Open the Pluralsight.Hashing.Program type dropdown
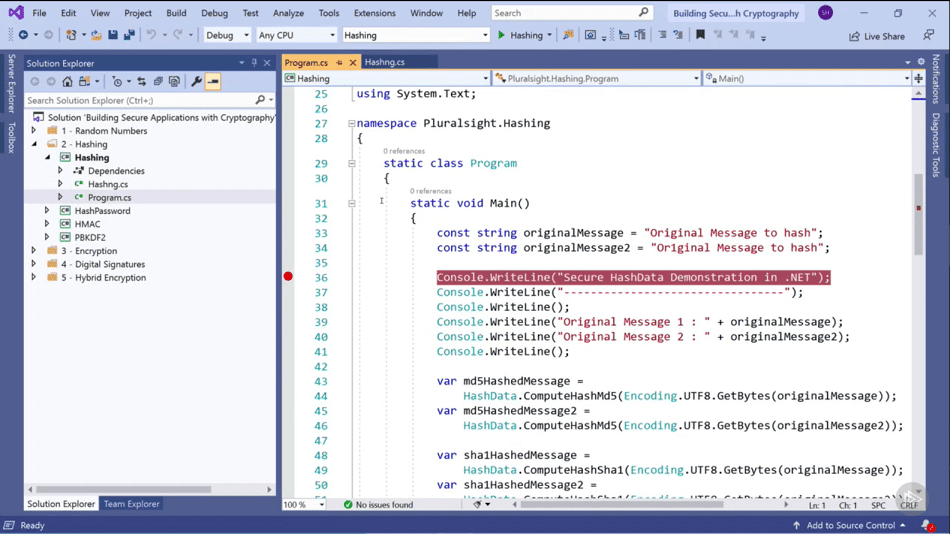 tap(596, 78)
